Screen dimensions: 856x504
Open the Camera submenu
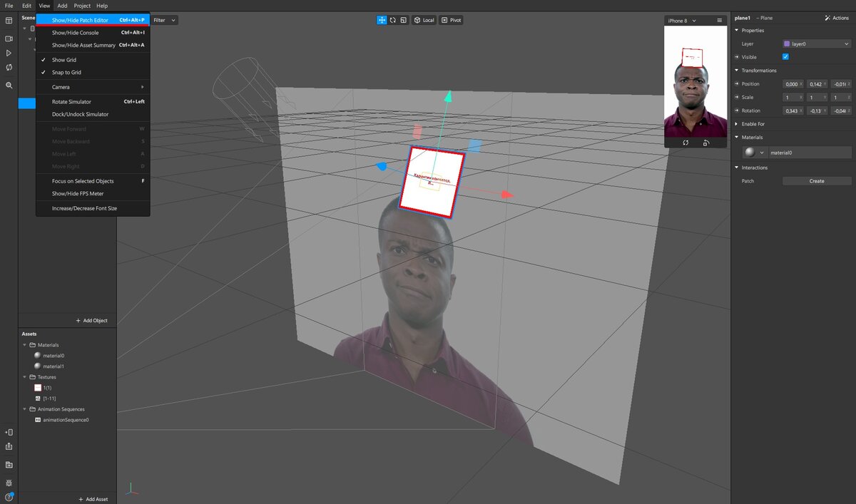(93, 87)
